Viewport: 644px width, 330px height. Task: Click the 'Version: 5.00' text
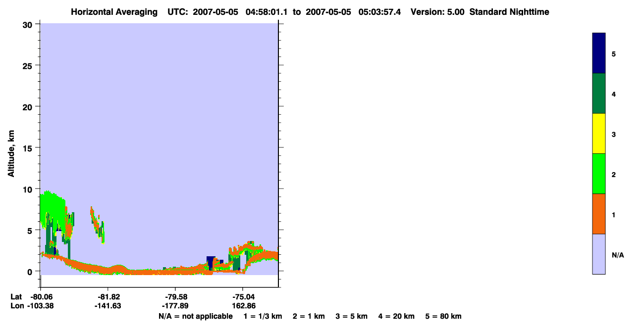tap(437, 12)
